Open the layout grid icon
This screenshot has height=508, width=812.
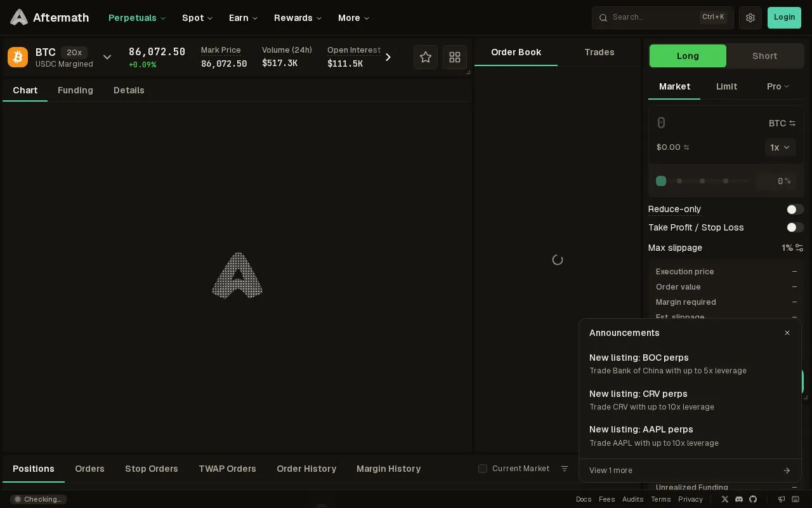(x=455, y=57)
